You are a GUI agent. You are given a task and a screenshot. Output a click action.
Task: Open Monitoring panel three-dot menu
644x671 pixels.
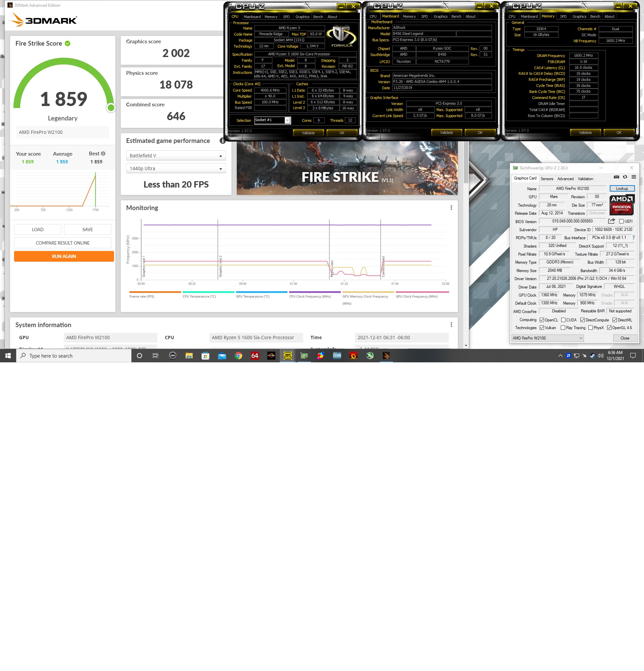pos(451,207)
